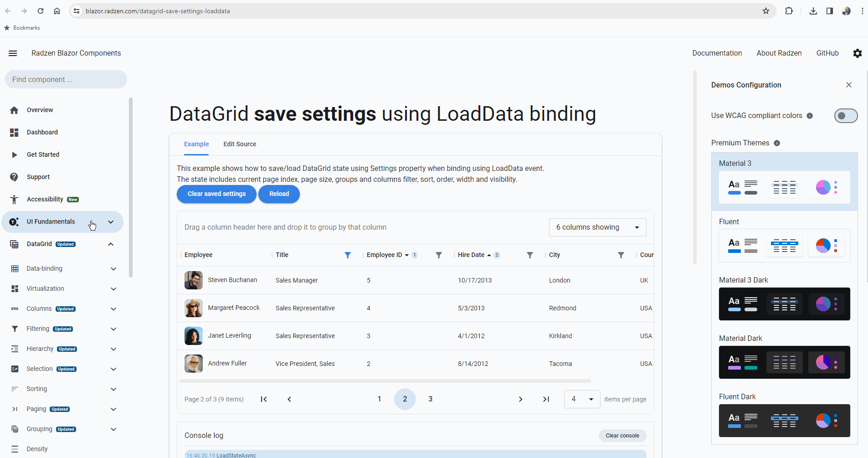Select the Fluent Dark theme swatch

click(784, 421)
